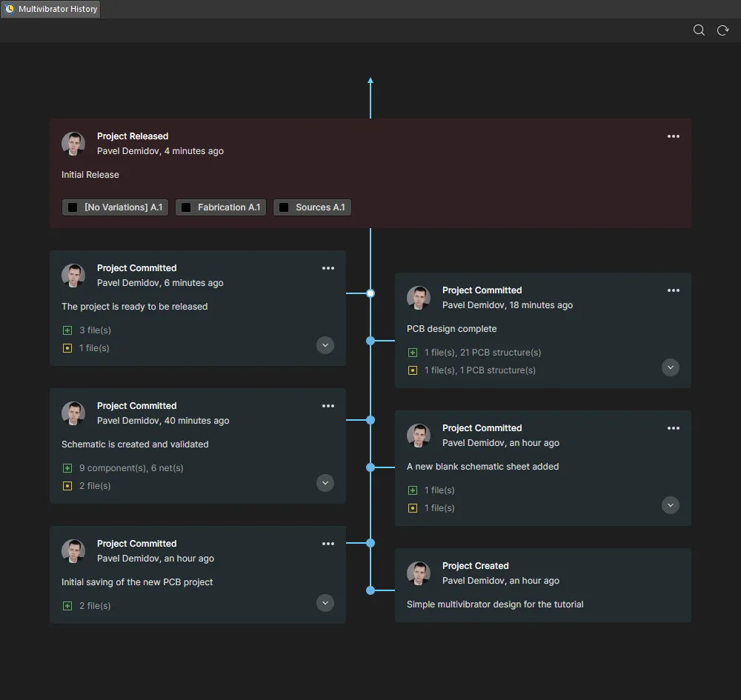Click the 'Project Created' heading

[x=476, y=566]
